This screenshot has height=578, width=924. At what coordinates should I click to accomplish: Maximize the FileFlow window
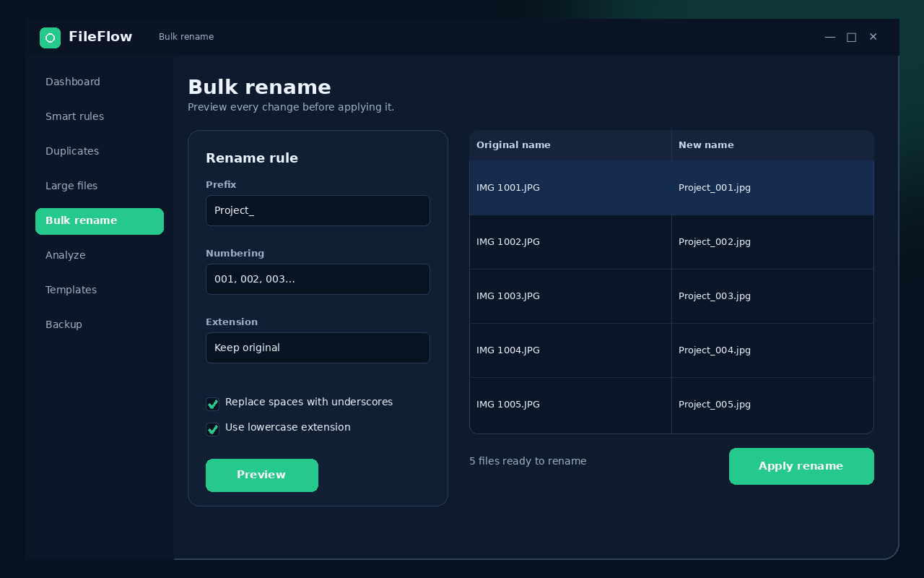pyautogui.click(x=851, y=37)
